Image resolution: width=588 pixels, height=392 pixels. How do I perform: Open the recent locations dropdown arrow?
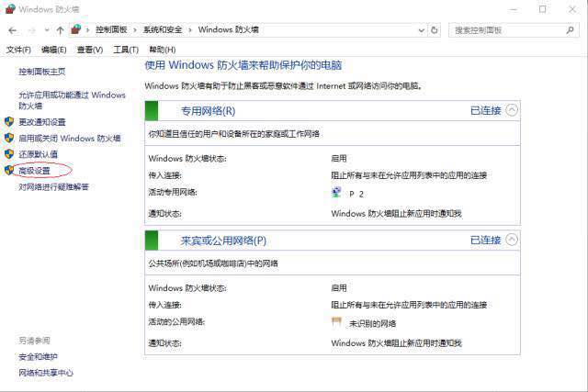tap(47, 30)
